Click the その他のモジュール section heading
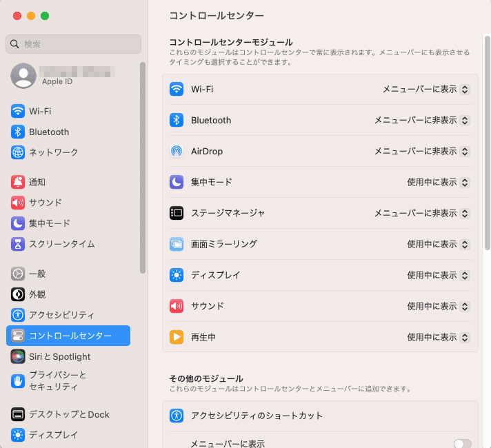The image size is (491, 448). pyautogui.click(x=206, y=378)
